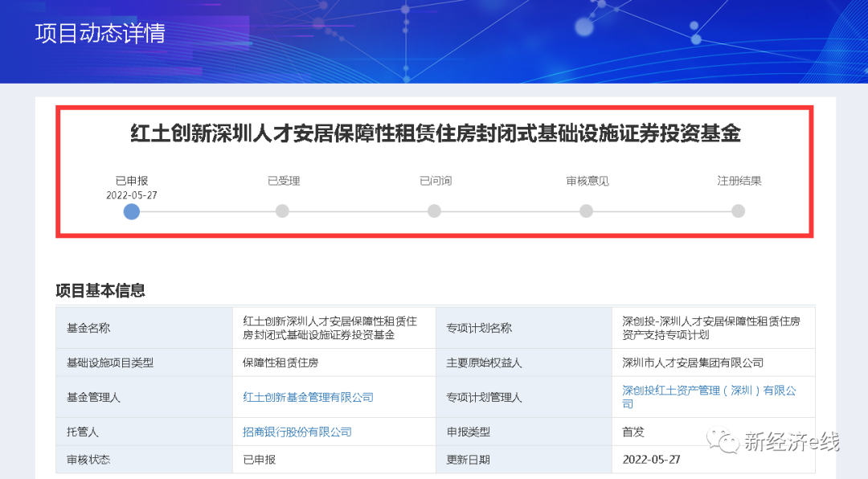Image resolution: width=868 pixels, height=479 pixels.
Task: Click the 项目动态详情 page header title
Action: [x=100, y=34]
